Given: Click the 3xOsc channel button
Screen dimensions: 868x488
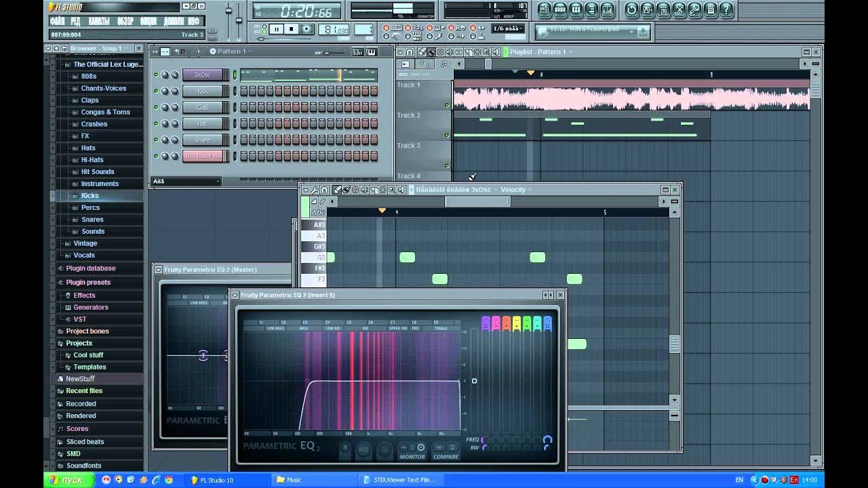Looking at the screenshot, I should [x=202, y=75].
